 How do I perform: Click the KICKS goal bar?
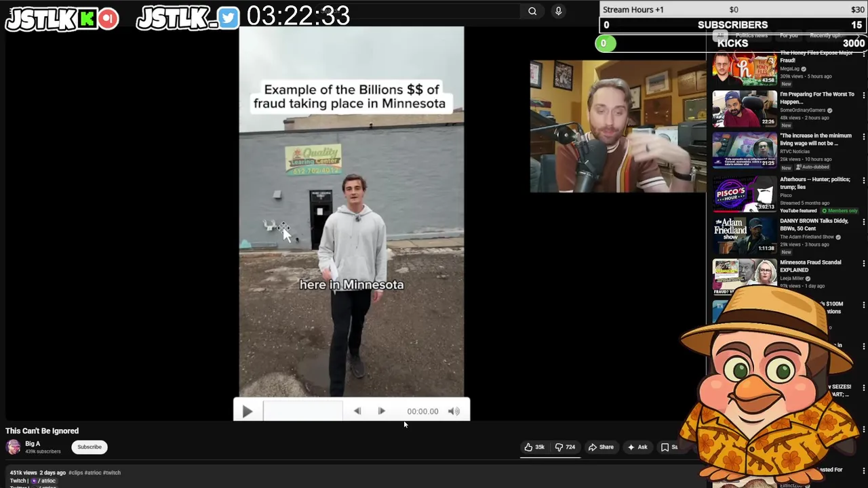click(x=733, y=43)
